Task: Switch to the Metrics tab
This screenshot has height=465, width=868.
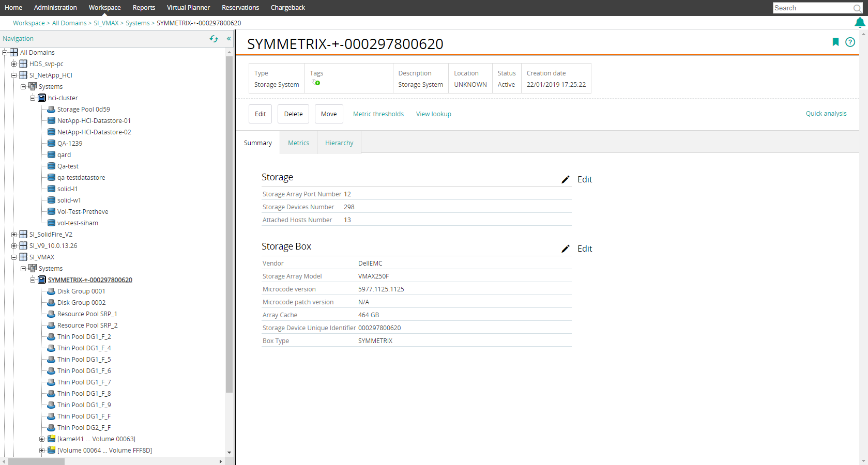Action: pyautogui.click(x=298, y=143)
